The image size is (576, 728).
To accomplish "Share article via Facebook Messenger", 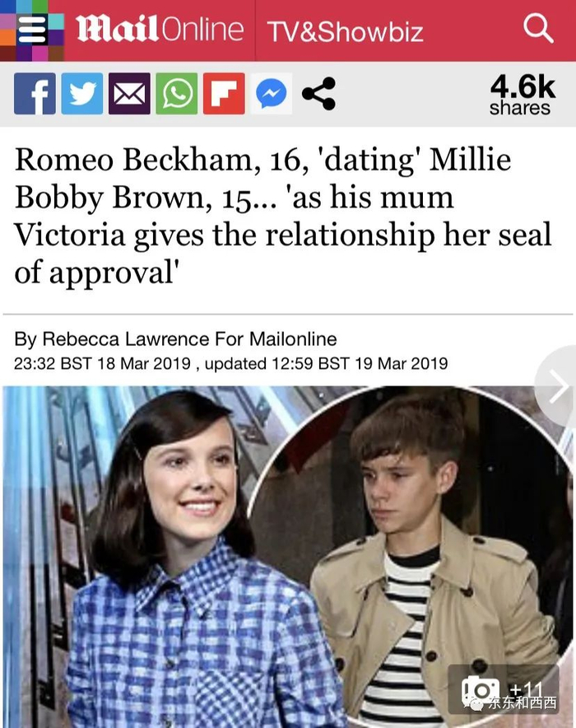I will pyautogui.click(x=272, y=93).
